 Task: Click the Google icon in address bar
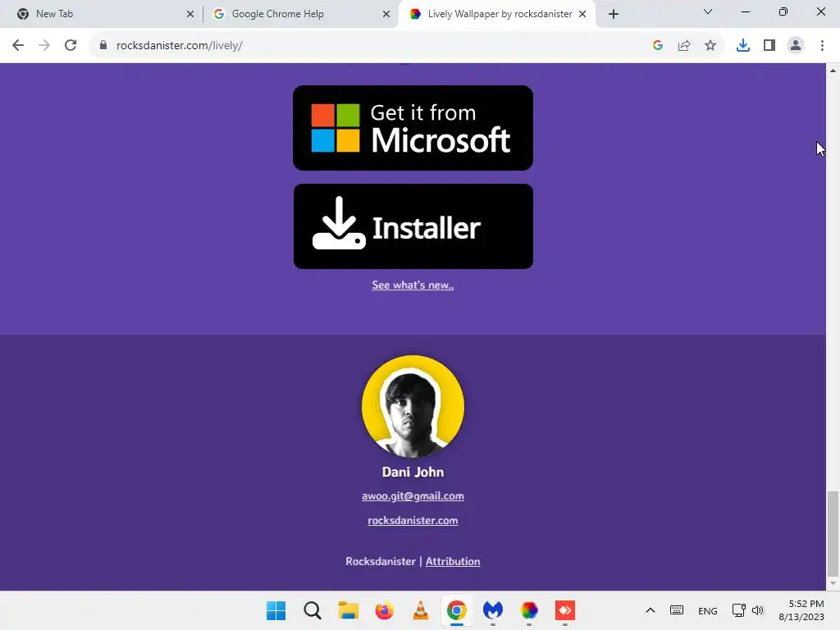(658, 46)
